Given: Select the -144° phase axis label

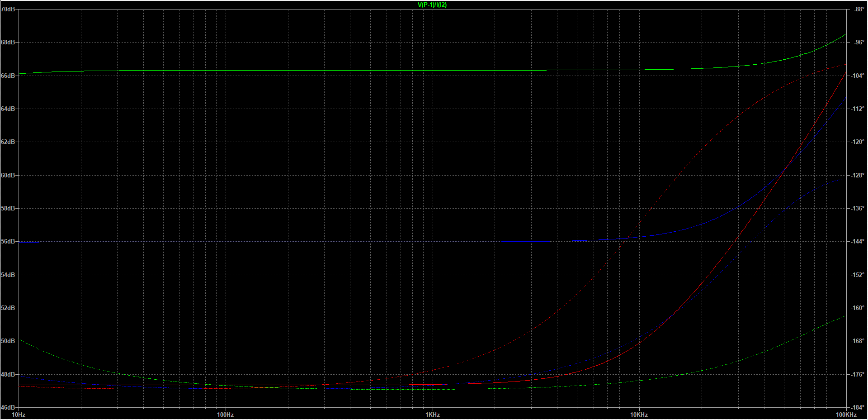Looking at the screenshot, I should tap(858, 241).
